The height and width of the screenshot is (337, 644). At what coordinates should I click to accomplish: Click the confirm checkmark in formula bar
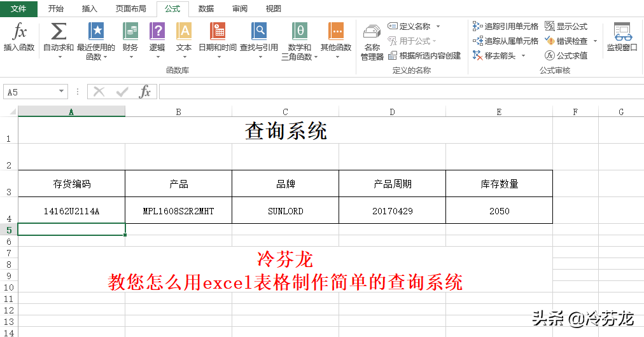(x=122, y=92)
